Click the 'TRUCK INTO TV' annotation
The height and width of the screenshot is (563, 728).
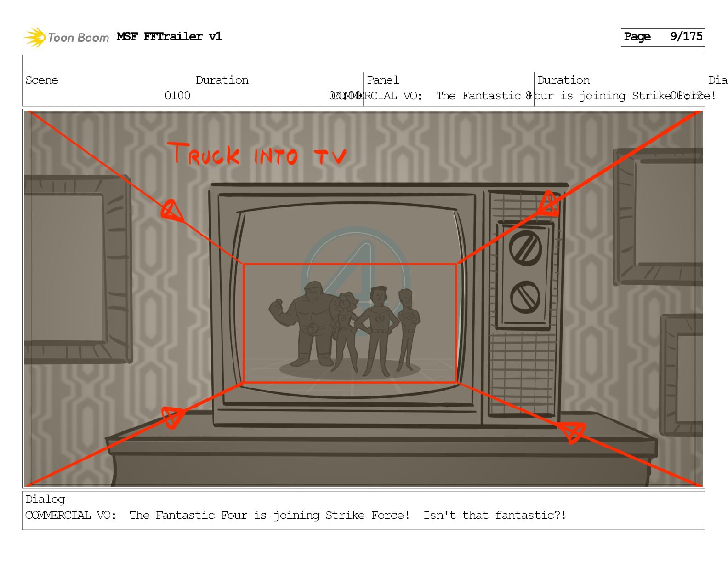click(257, 154)
